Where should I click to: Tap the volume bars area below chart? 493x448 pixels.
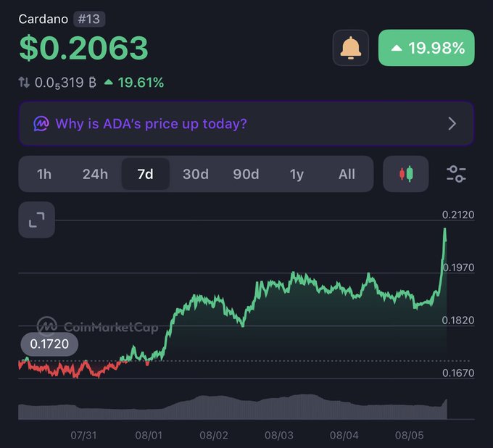(233, 407)
